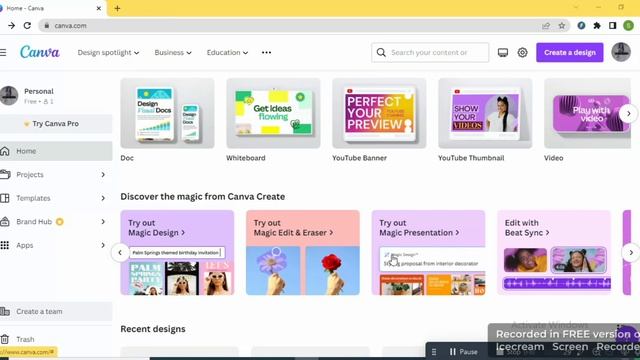Open the Video design thumbnail
The image size is (640, 360).
pyautogui.click(x=587, y=113)
